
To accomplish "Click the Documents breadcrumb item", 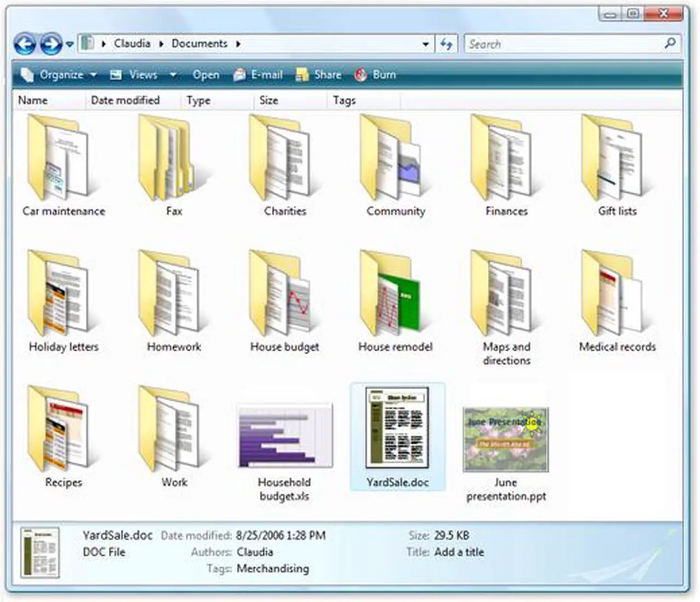I will [x=199, y=43].
